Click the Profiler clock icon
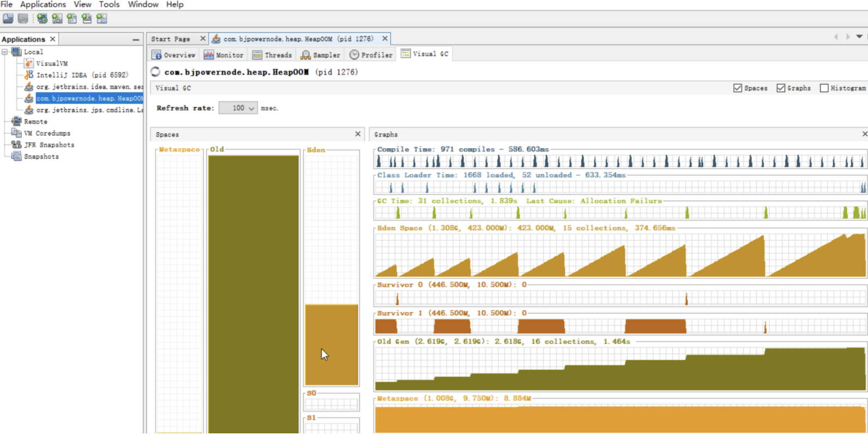This screenshot has width=868, height=435. pos(354,55)
